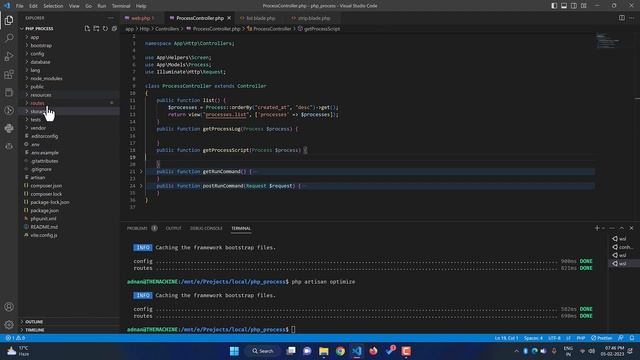Switch to list.blade.php editor tab
640x360 pixels.
coord(260,18)
